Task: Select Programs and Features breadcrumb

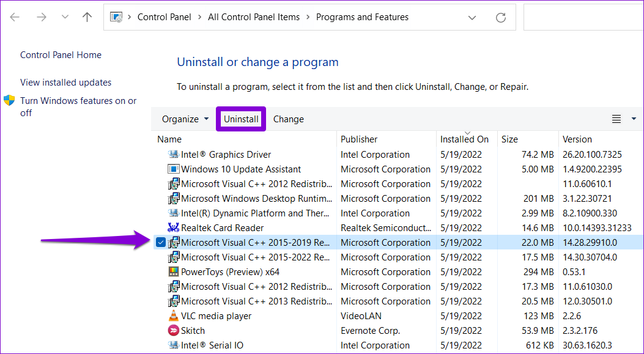Action: tap(362, 17)
